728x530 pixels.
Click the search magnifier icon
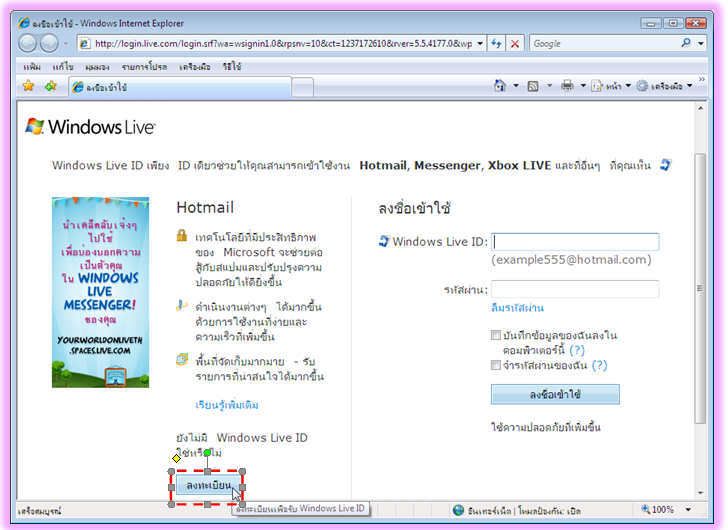(686, 43)
